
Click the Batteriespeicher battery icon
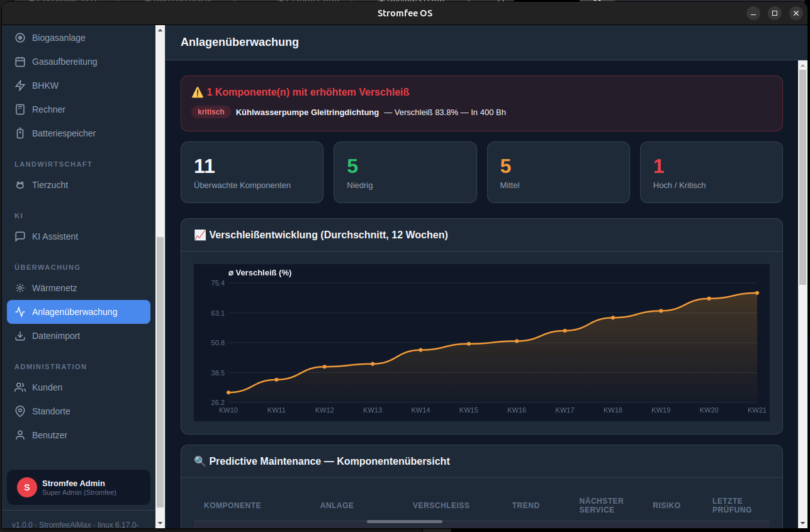tap(20, 133)
